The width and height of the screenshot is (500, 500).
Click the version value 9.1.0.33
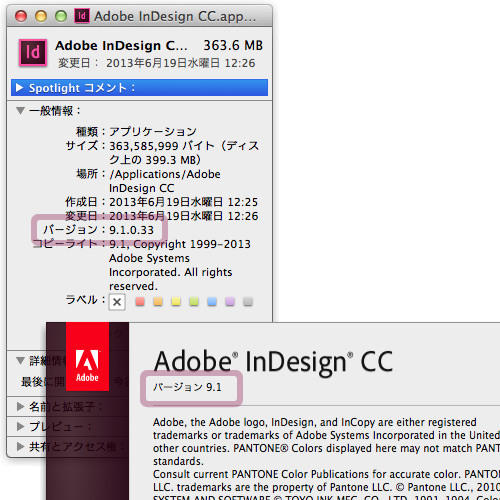pos(132,230)
